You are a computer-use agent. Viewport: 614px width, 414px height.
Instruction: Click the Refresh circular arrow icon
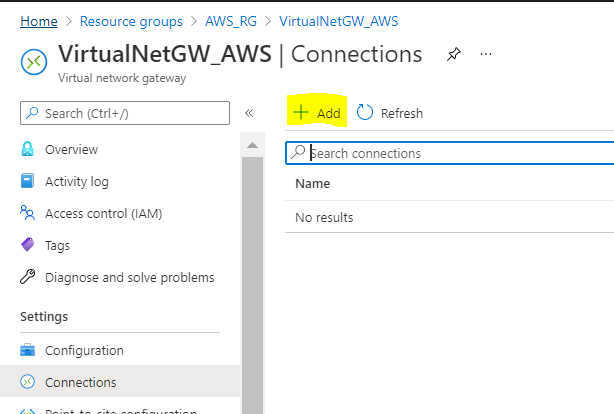coord(365,113)
